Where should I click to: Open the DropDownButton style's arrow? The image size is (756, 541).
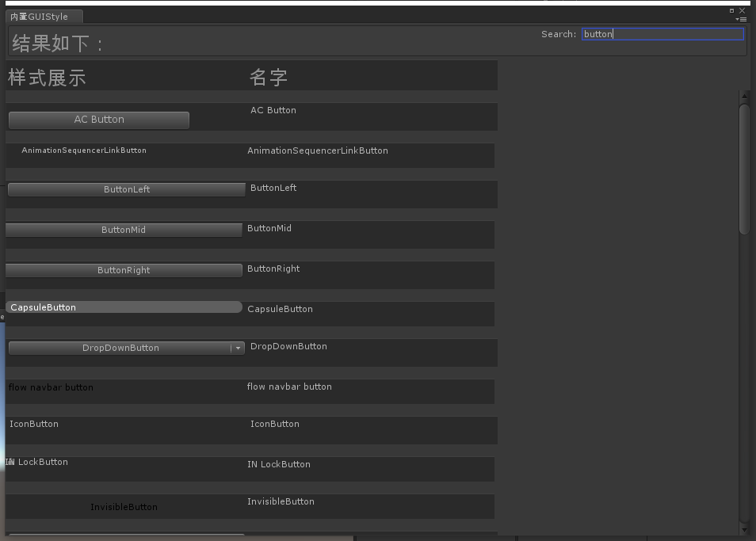tap(237, 347)
